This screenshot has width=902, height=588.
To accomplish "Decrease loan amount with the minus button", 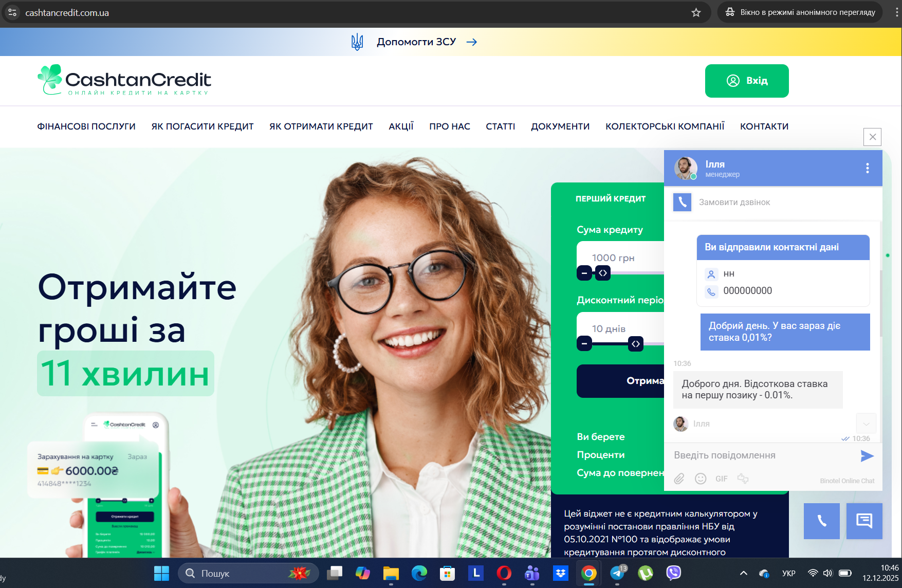I will click(x=584, y=273).
